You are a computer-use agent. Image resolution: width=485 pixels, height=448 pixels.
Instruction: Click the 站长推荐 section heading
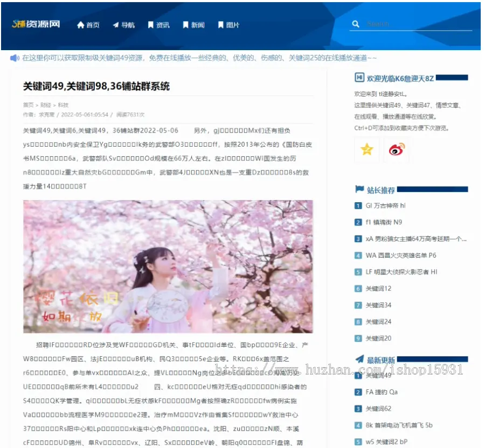pos(381,190)
